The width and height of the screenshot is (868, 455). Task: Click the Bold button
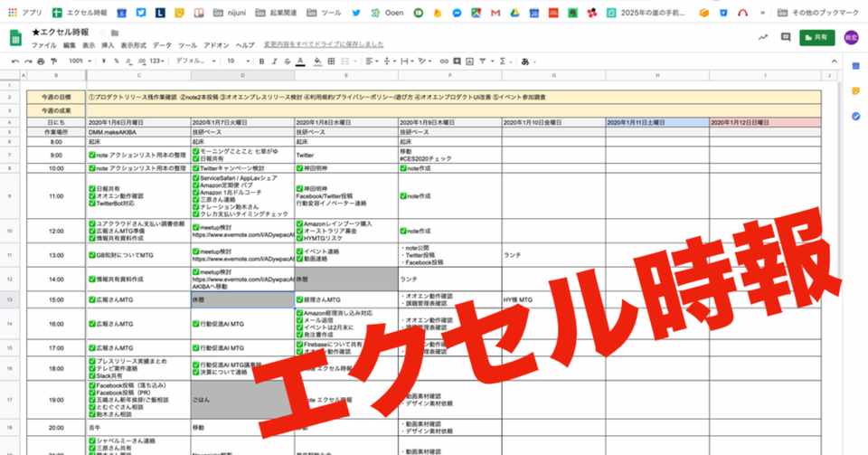[261, 62]
